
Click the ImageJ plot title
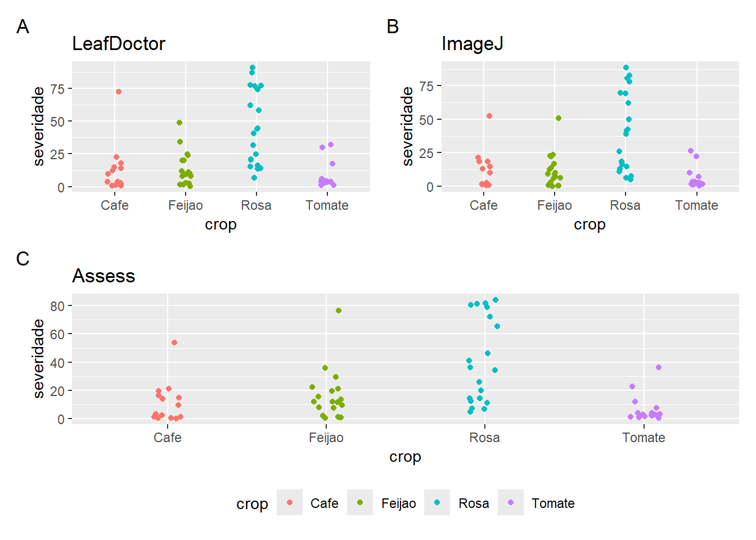pyautogui.click(x=472, y=44)
